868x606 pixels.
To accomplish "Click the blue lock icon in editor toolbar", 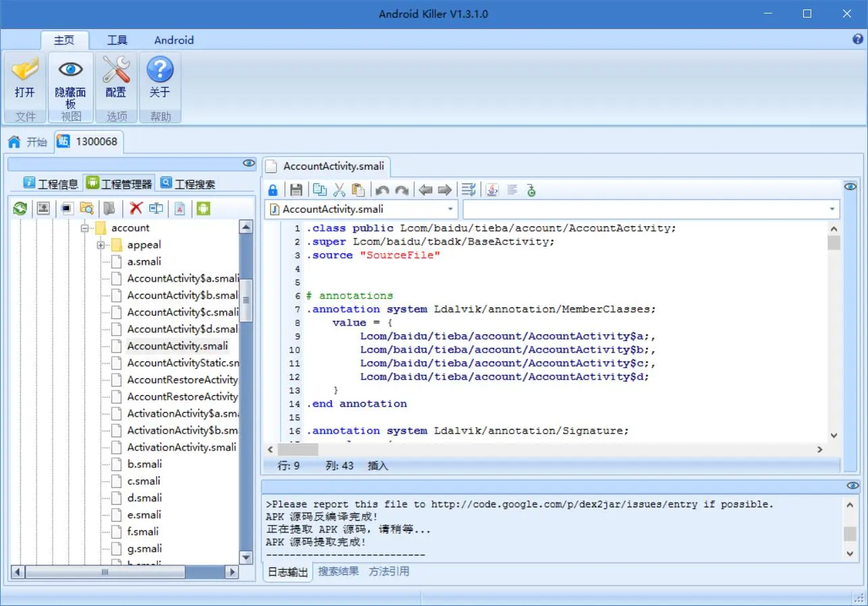I will click(x=273, y=190).
